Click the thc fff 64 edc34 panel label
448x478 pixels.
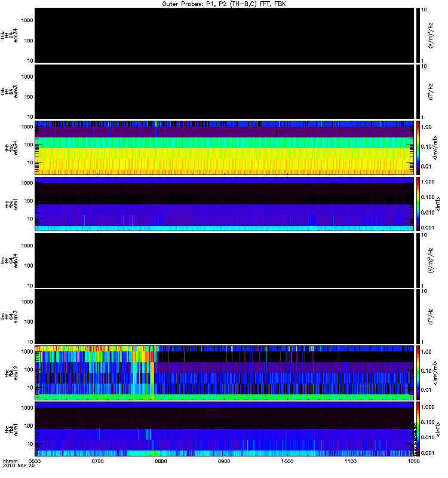pos(9,261)
